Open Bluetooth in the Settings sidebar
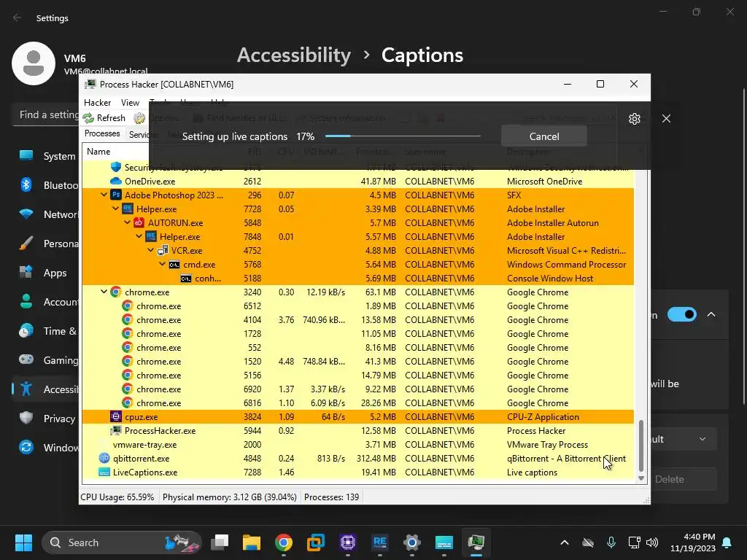The width and height of the screenshot is (747, 560). click(47, 184)
